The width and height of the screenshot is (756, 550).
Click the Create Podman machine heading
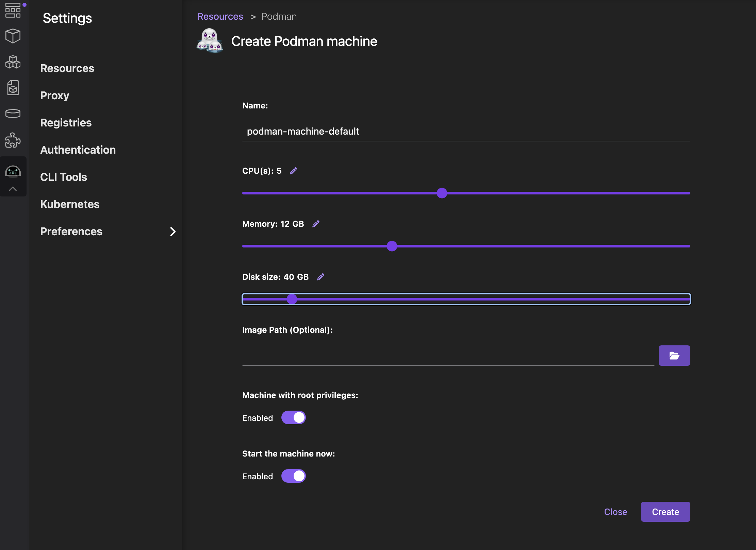tap(304, 41)
